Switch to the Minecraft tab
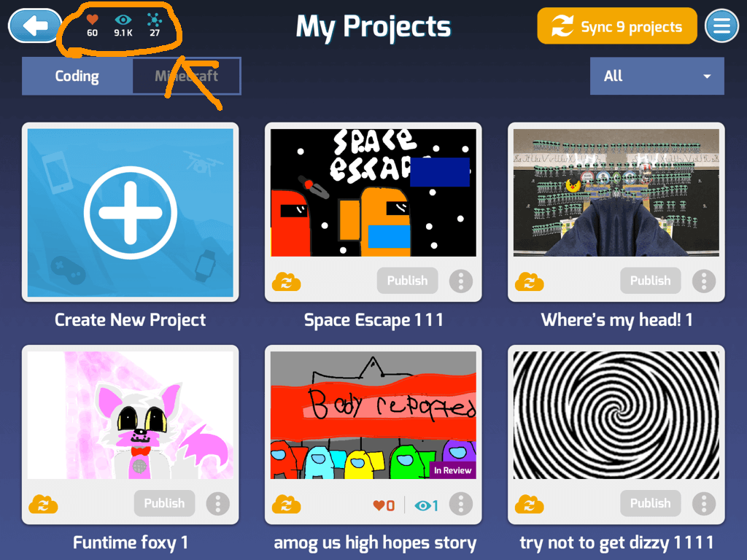This screenshot has height=560, width=747. coord(186,76)
